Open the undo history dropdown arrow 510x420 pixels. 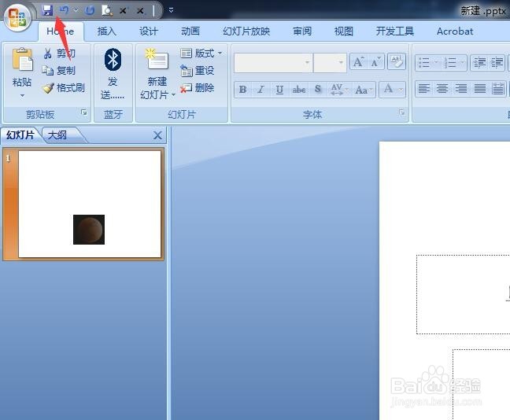point(76,10)
